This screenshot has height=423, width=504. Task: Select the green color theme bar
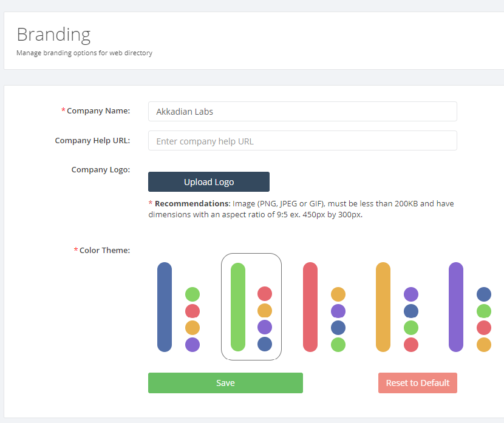[x=238, y=307]
